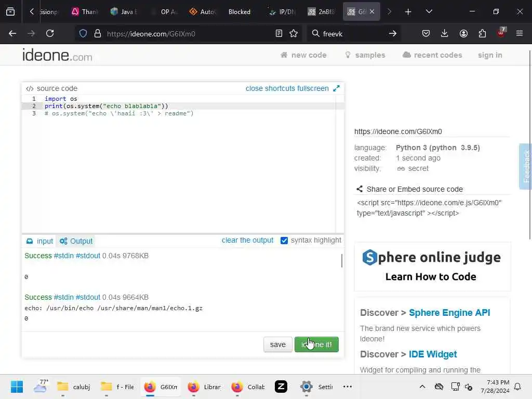Open the Sphere Engine API link
This screenshot has height=399, width=532.
tap(449, 312)
